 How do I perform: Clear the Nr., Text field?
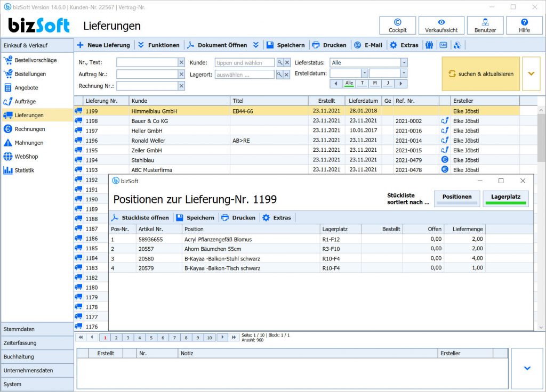tap(181, 63)
